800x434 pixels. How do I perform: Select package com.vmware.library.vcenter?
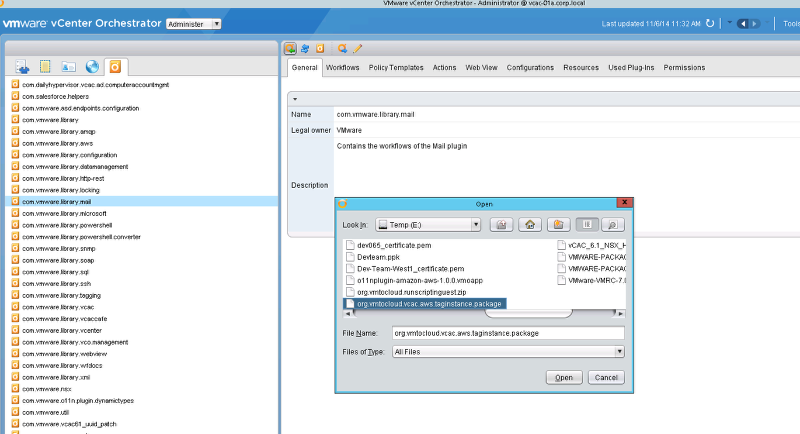click(x=62, y=330)
